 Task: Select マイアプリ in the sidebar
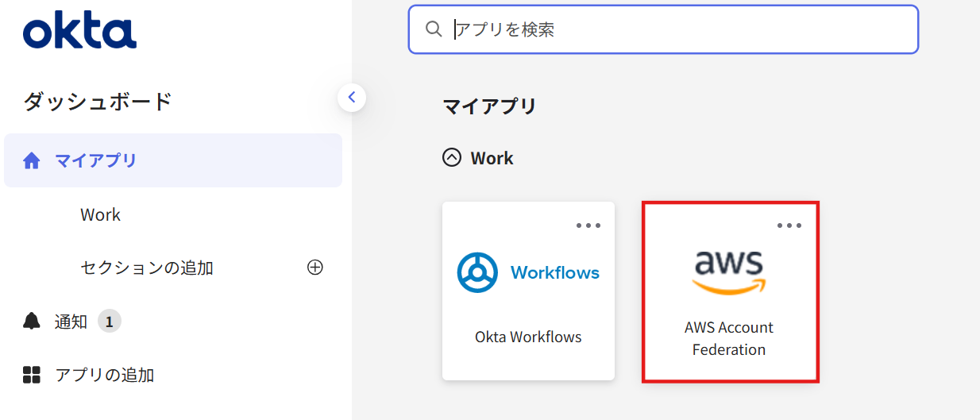[x=96, y=160]
